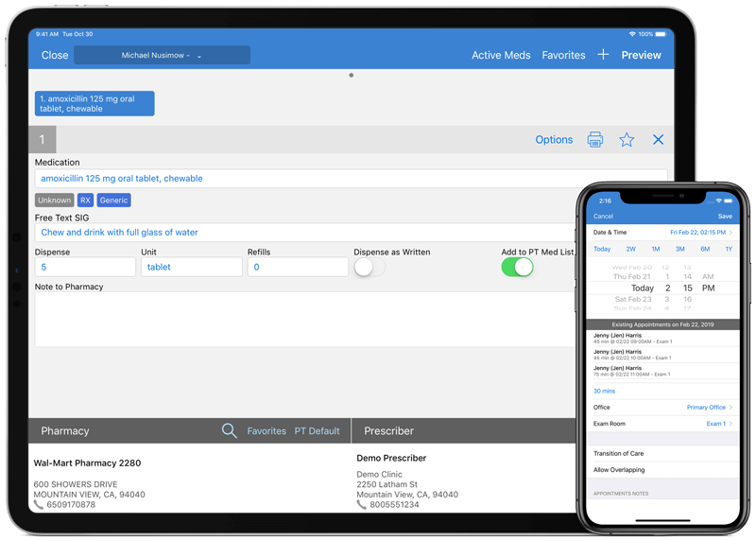
Task: Star the medication as favorite
Action: pos(627,140)
